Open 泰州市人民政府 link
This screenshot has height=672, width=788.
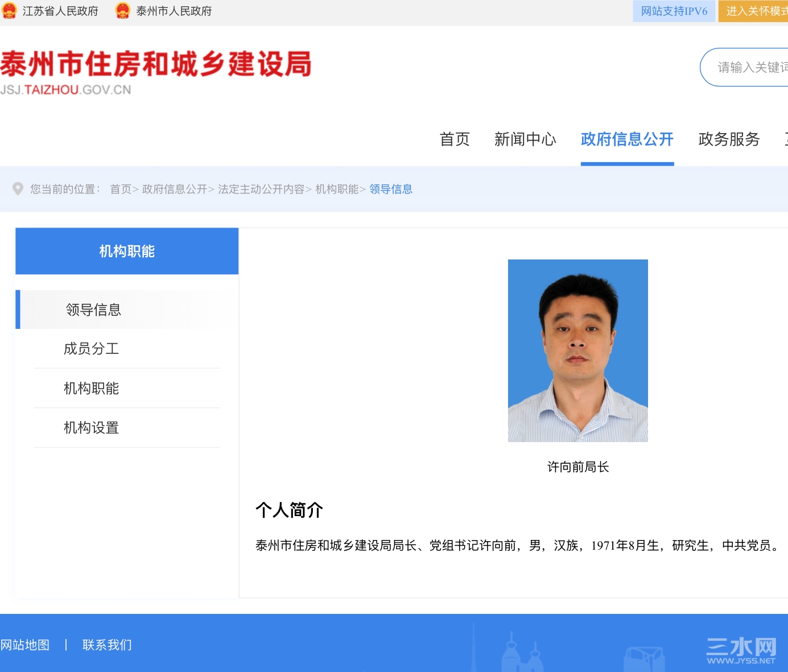coord(174,11)
